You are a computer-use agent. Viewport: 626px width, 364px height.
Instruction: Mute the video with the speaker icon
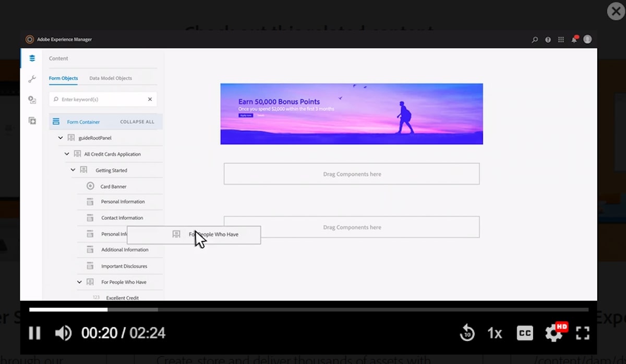pyautogui.click(x=63, y=333)
